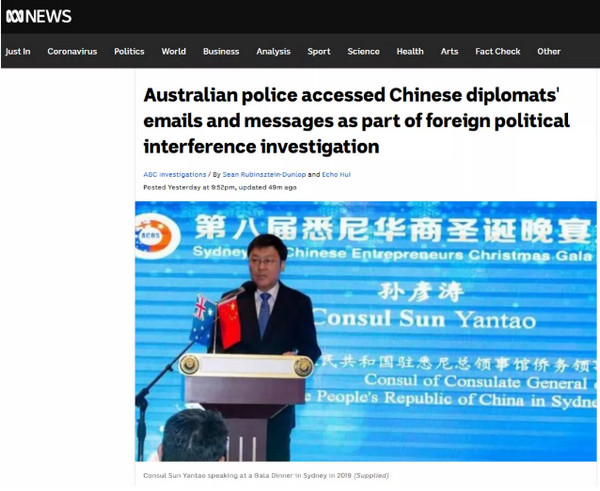This screenshot has width=600, height=491.
Task: Select Arts in the nav bar
Action: click(449, 52)
